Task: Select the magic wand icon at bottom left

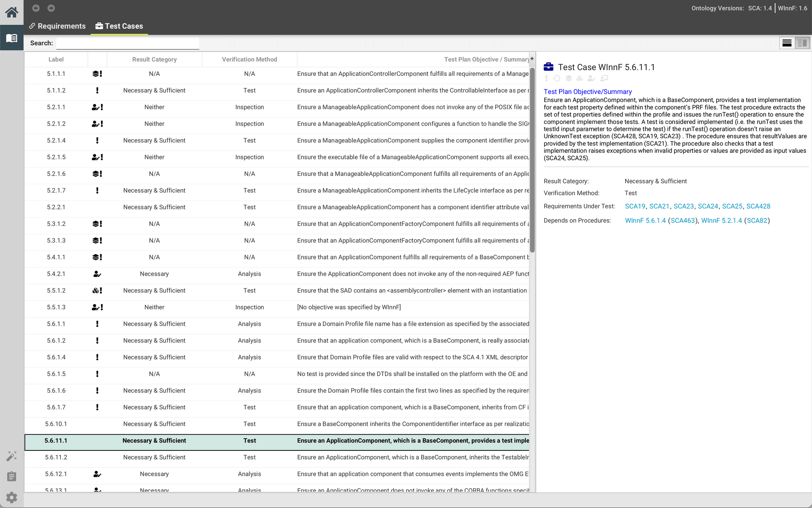Action: tap(11, 456)
